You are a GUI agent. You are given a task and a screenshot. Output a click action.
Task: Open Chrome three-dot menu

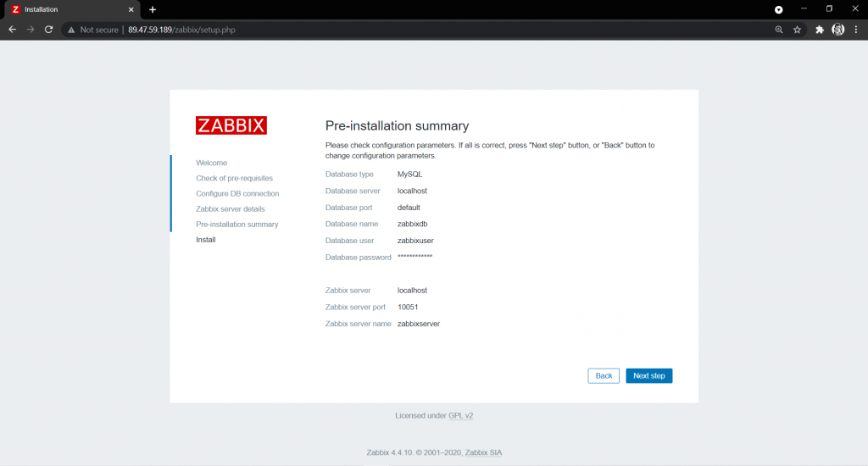pos(856,30)
